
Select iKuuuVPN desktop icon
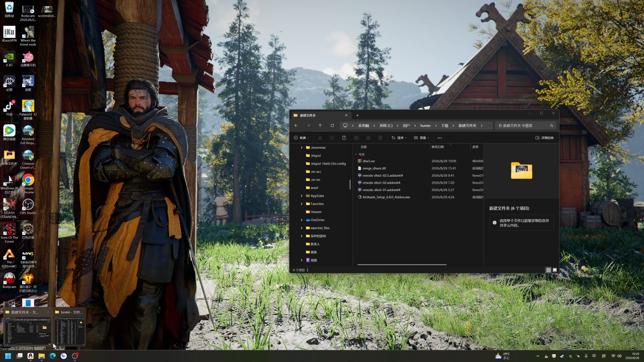pos(9,34)
